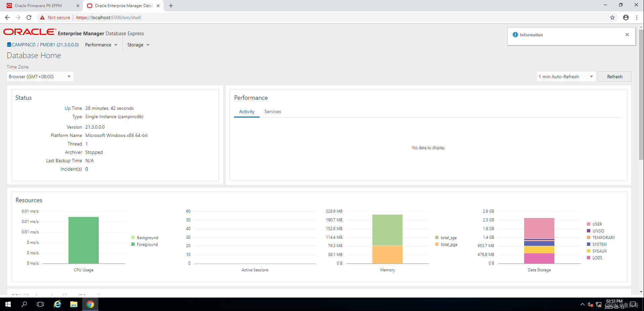Click the Background legend swatch

133,237
